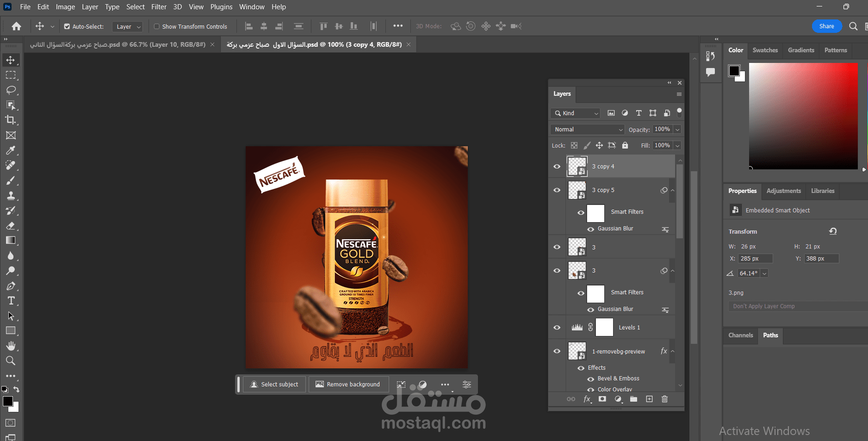Select the Dodge tool

[11, 271]
